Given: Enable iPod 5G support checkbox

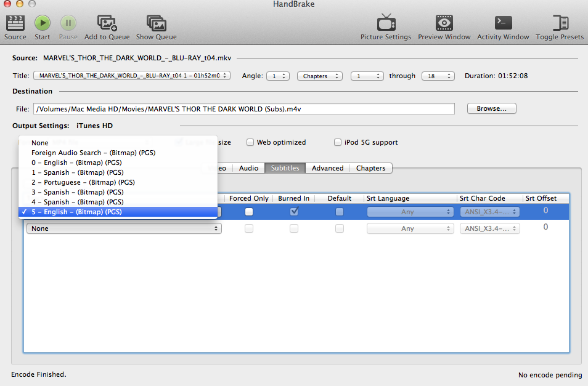Looking at the screenshot, I should [x=338, y=142].
